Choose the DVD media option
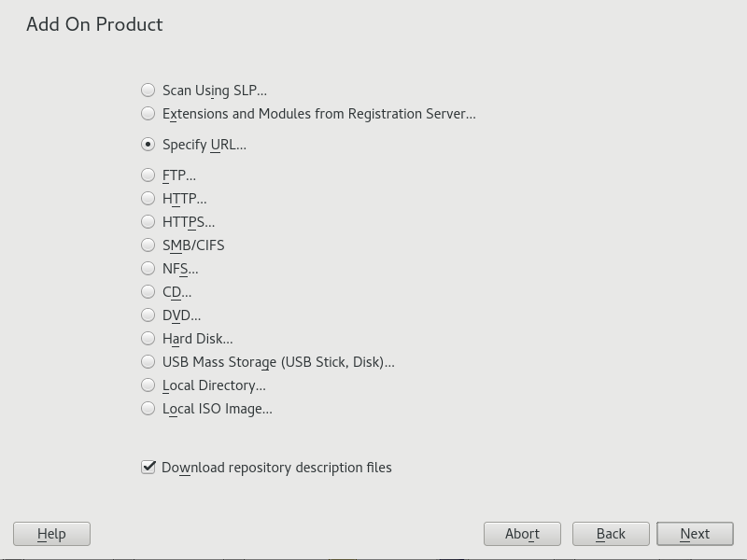The width and height of the screenshot is (747, 560). click(x=148, y=315)
